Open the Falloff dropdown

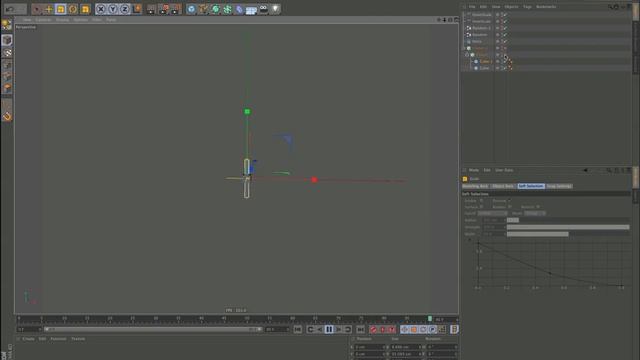tap(492, 213)
